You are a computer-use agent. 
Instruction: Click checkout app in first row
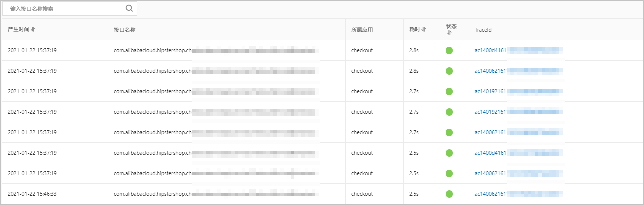[x=362, y=50]
